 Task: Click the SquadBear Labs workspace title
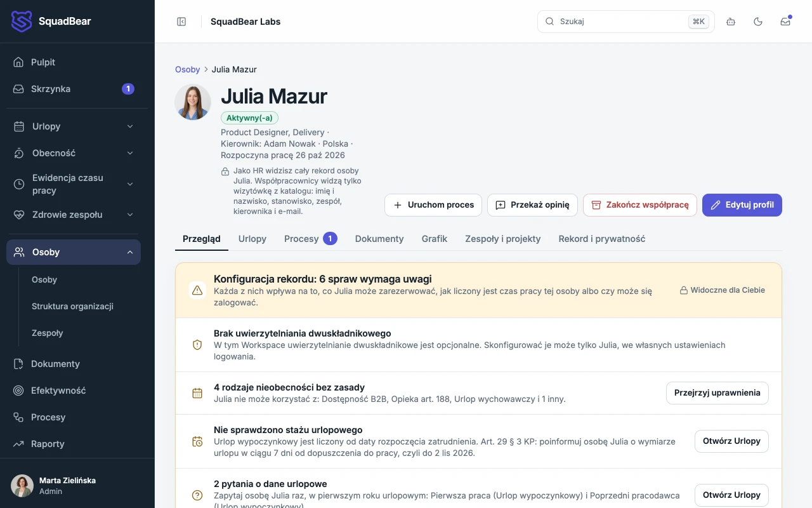coord(246,22)
